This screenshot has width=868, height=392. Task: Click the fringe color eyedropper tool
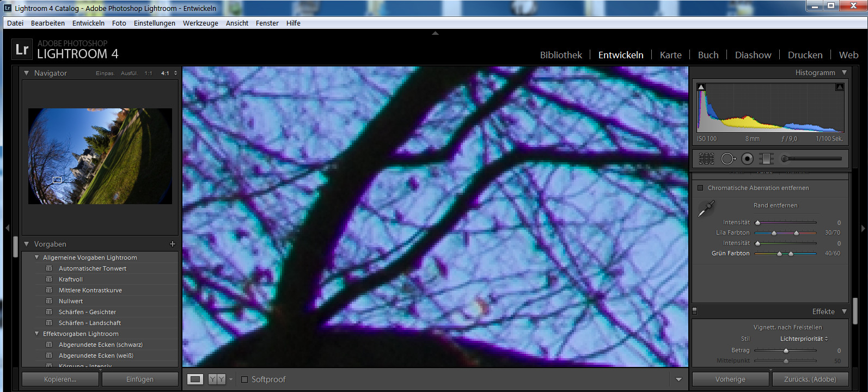706,208
